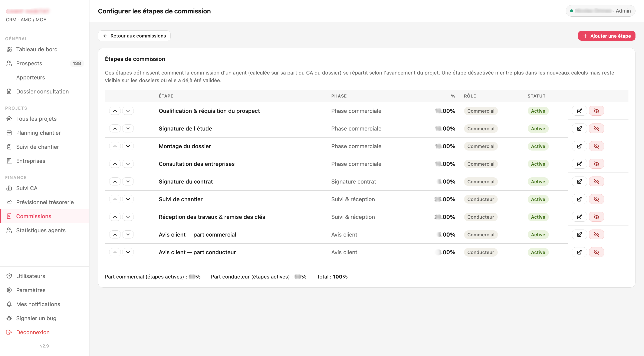Image resolution: width=644 pixels, height=356 pixels.
Task: Deactivate the Signature de l'étude step
Action: point(596,129)
